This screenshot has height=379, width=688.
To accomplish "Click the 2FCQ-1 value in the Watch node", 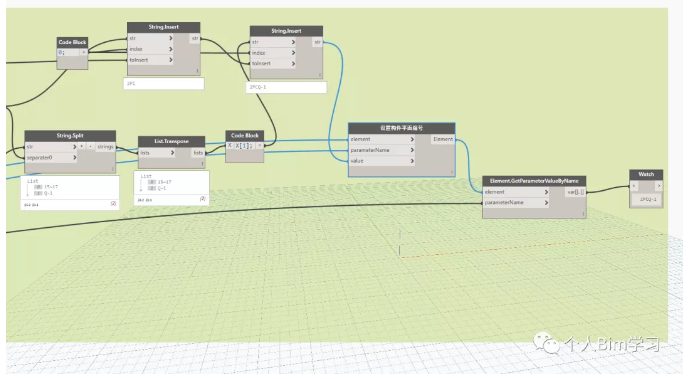I will click(x=648, y=200).
